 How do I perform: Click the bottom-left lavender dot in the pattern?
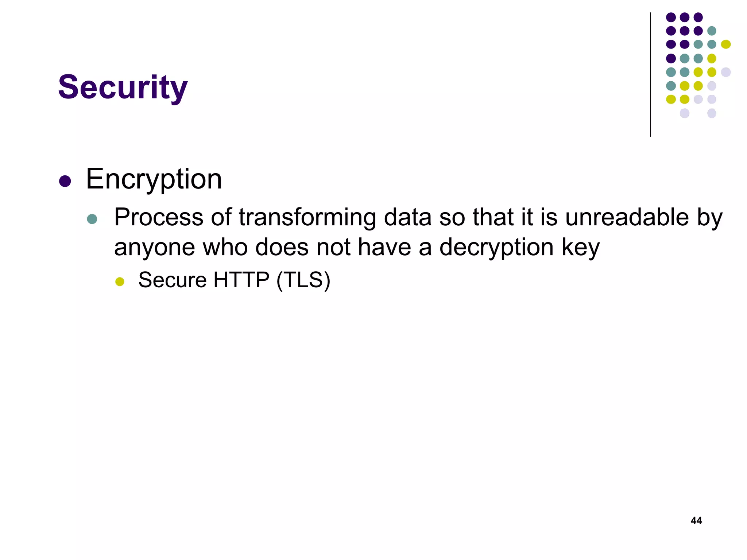(x=685, y=113)
